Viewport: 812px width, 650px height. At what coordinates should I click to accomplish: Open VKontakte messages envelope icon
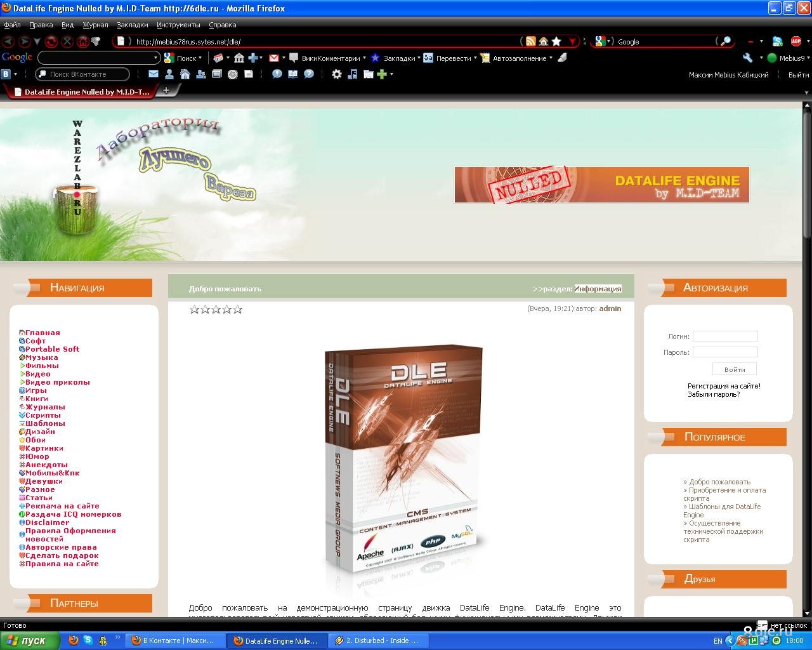(x=153, y=74)
